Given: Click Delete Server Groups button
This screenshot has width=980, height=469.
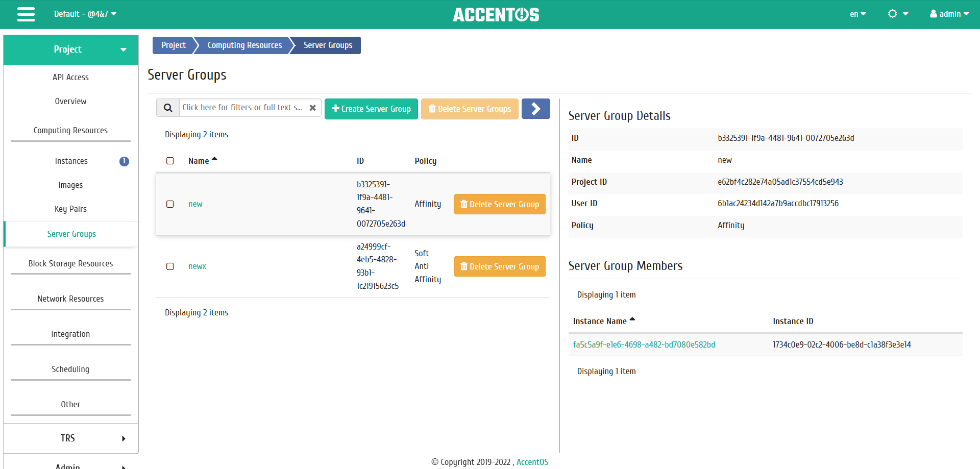Looking at the screenshot, I should (x=470, y=109).
